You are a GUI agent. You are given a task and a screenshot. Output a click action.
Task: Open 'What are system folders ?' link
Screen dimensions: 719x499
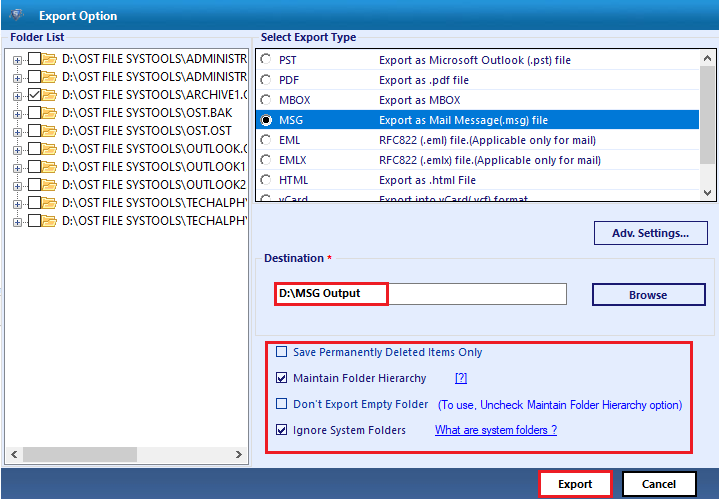496,430
